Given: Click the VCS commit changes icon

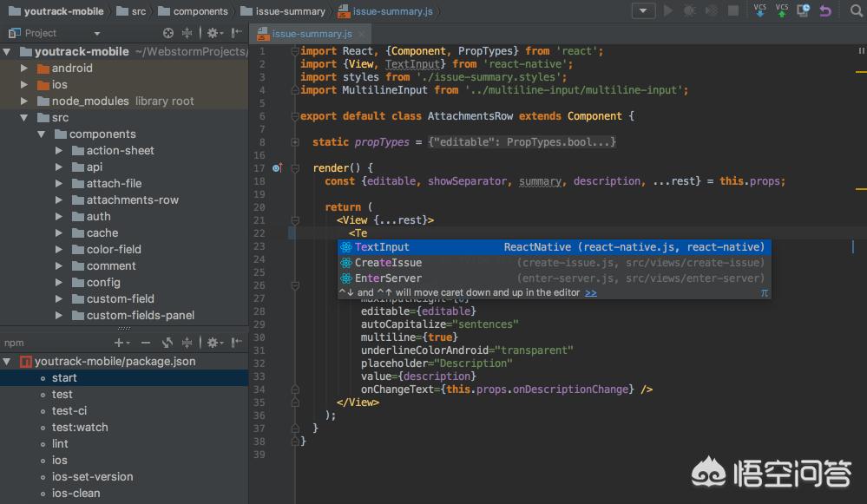Looking at the screenshot, I should (782, 10).
